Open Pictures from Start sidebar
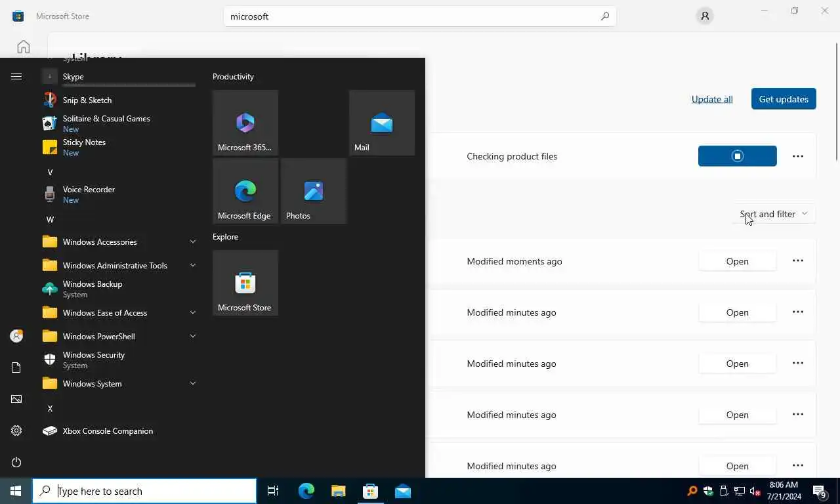This screenshot has width=840, height=504. (x=16, y=399)
